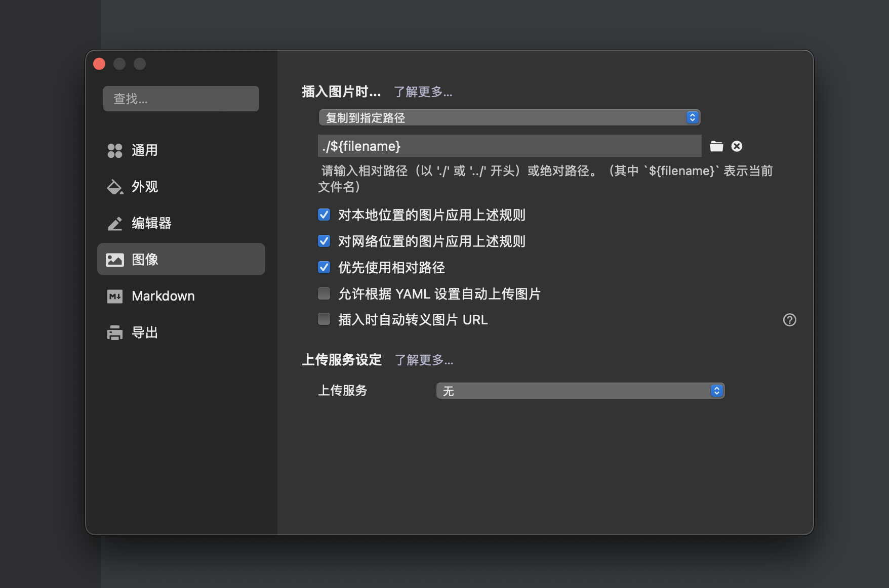Click the 编辑器 pencil icon
The image size is (889, 588).
click(x=115, y=224)
